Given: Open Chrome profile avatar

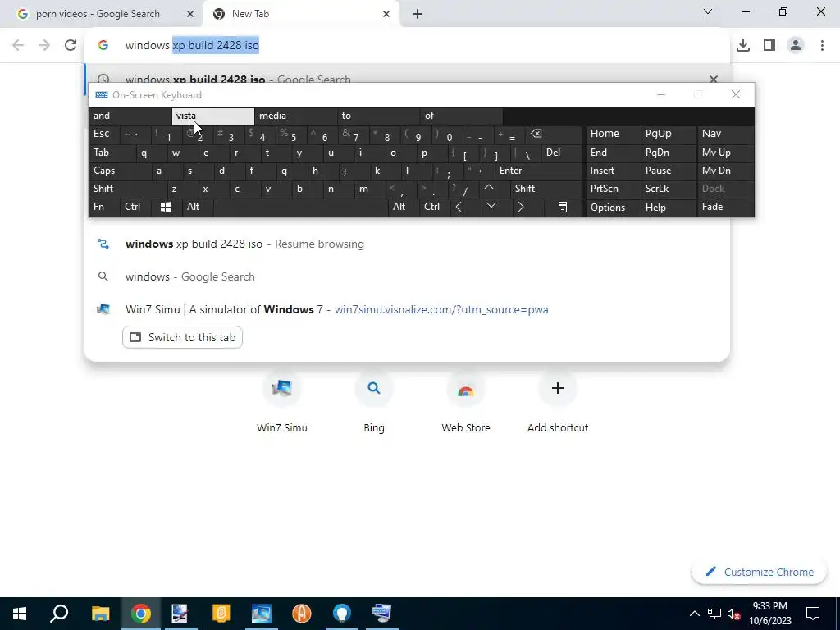Looking at the screenshot, I should tap(796, 45).
